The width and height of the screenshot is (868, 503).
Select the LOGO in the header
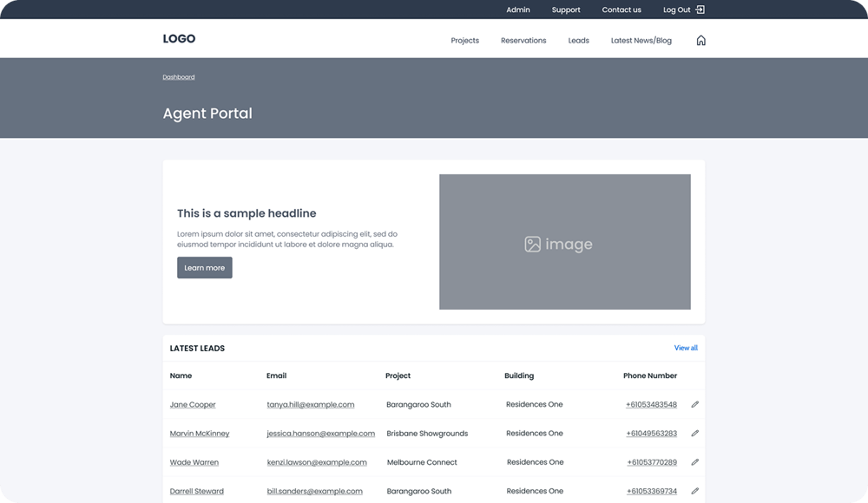[179, 38]
